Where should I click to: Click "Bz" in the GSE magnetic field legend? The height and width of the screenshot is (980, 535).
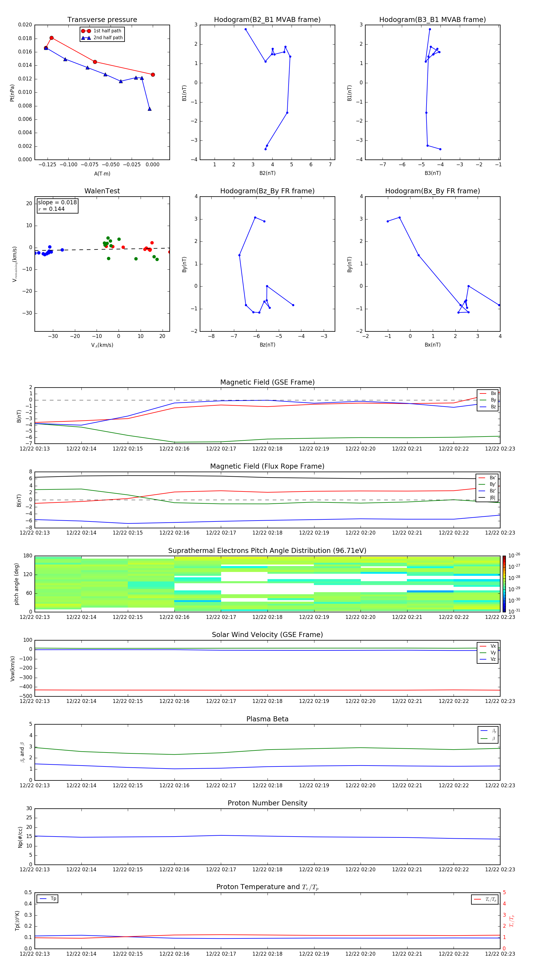[493, 407]
